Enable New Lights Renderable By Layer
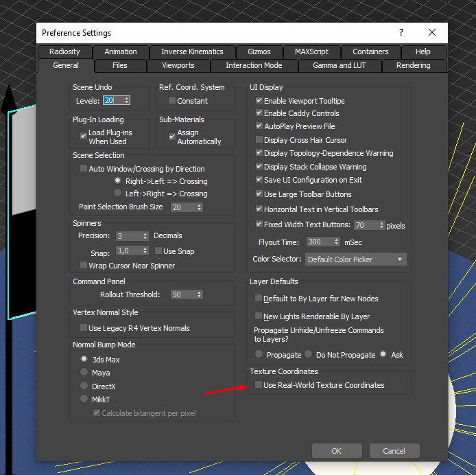Image resolution: width=476 pixels, height=475 pixels. pos(259,316)
